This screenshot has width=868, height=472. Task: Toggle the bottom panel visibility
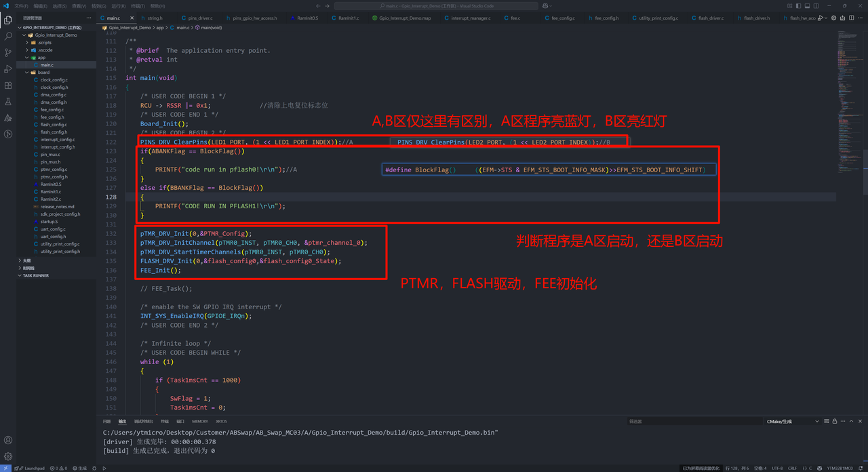tap(807, 5)
